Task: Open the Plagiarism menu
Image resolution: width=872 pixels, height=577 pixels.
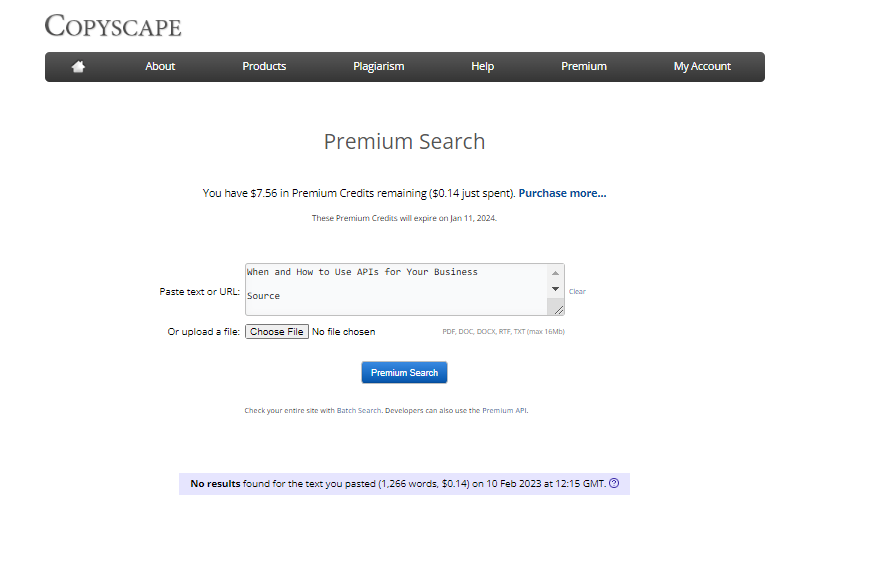Action: 379,66
